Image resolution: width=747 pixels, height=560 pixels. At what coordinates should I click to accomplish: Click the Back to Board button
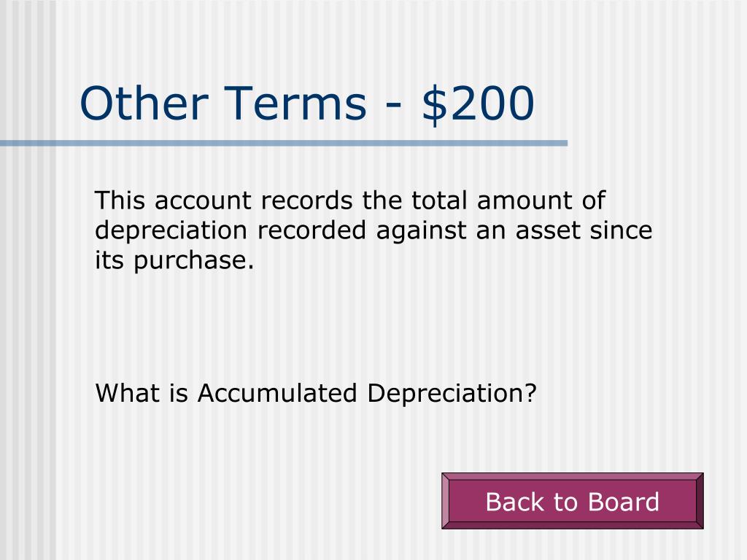pos(572,501)
